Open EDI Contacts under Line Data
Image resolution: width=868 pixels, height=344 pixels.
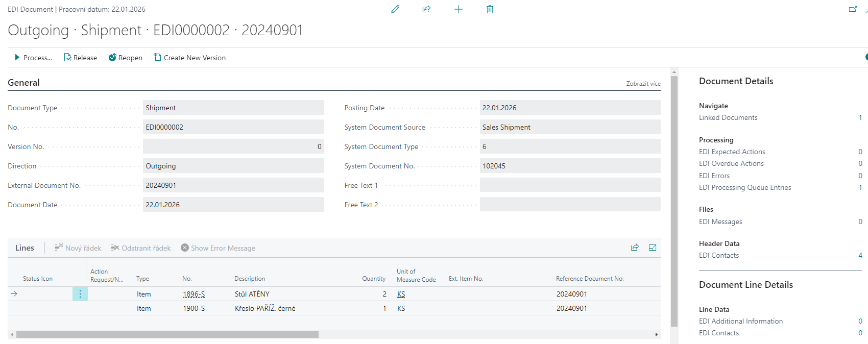(719, 333)
